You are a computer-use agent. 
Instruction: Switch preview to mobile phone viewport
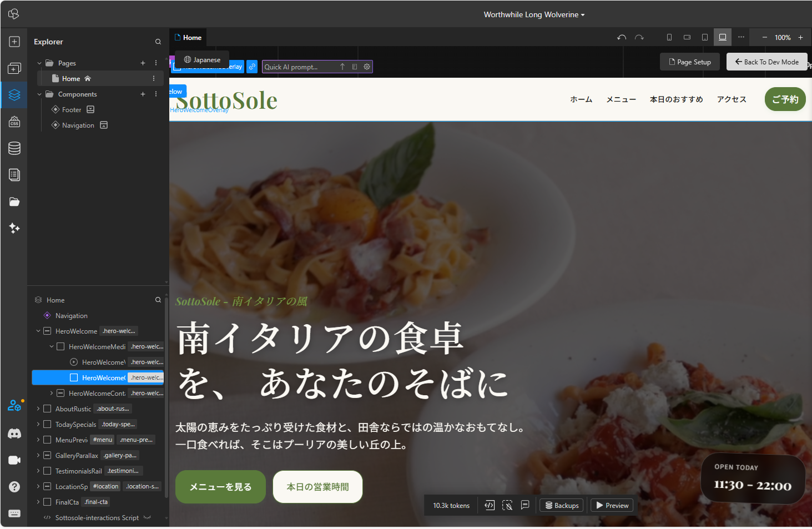point(669,37)
